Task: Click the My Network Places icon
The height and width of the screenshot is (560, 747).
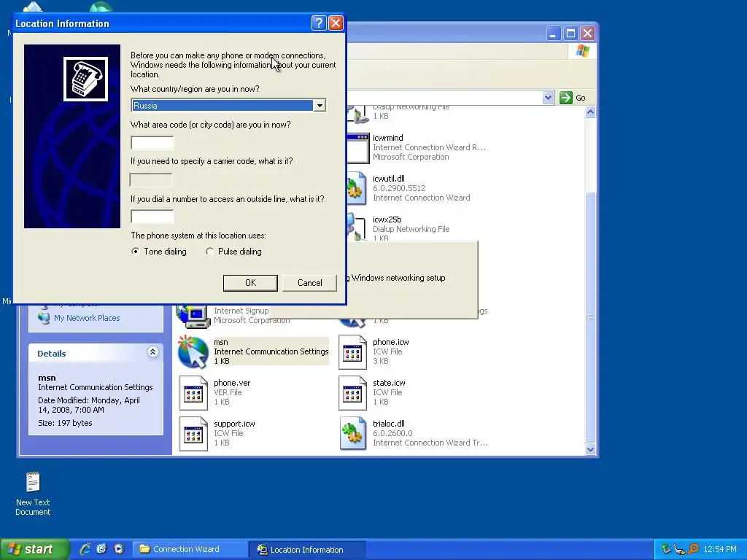Action: click(44, 318)
